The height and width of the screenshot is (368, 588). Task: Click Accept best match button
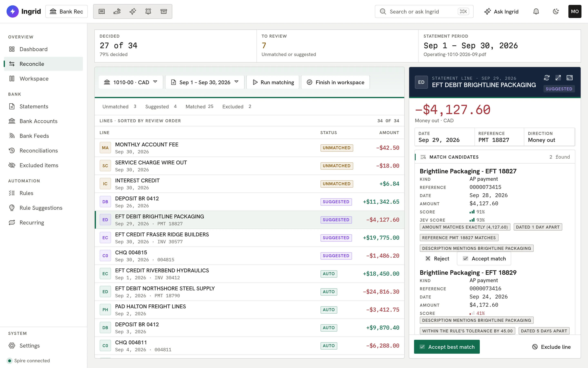(x=447, y=347)
